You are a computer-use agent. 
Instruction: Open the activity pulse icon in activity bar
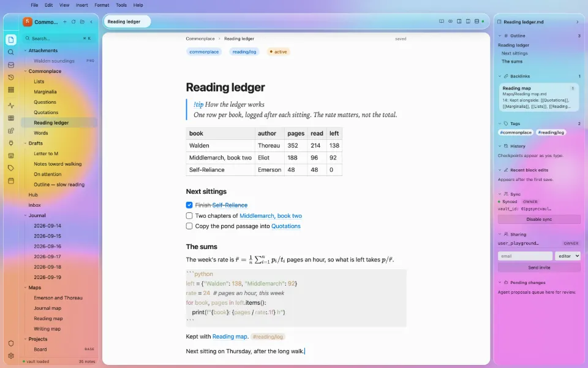[11, 105]
